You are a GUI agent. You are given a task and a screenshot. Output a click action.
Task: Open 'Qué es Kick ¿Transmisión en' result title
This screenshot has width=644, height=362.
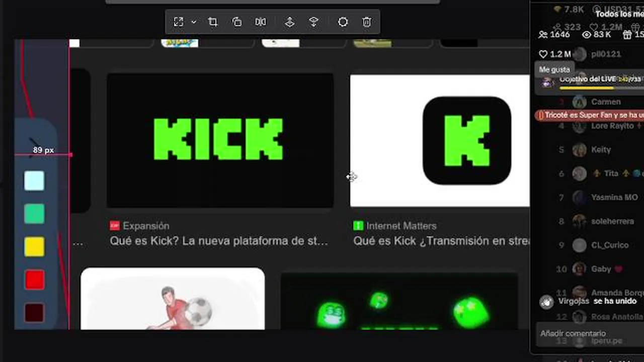pos(441,241)
